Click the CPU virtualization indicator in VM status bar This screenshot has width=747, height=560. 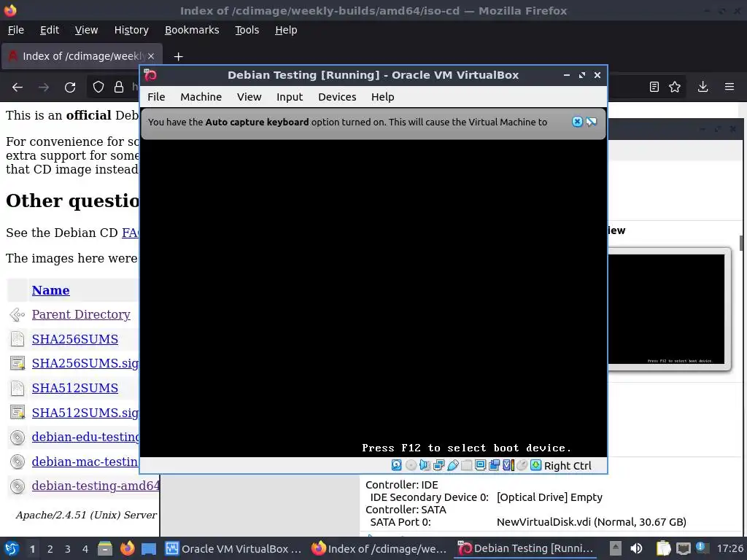[x=508, y=465]
